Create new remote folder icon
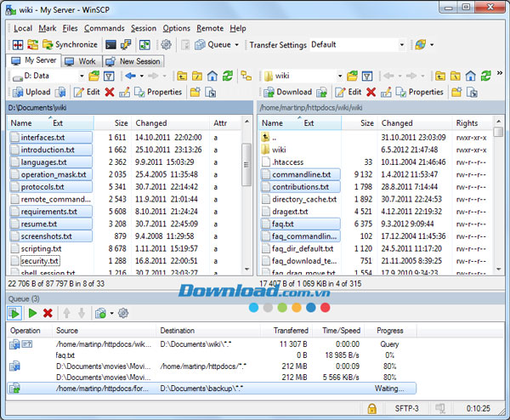 [x=456, y=93]
